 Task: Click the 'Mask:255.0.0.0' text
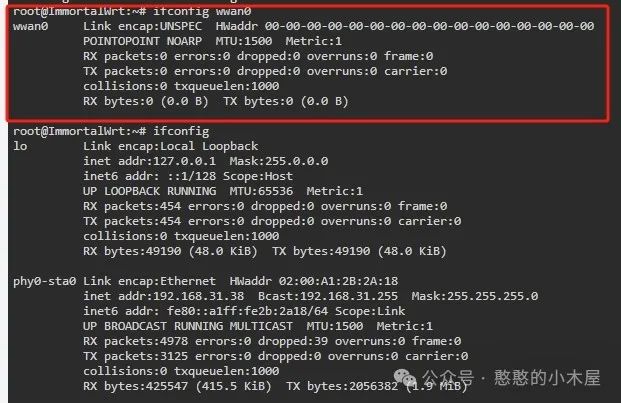pos(279,161)
